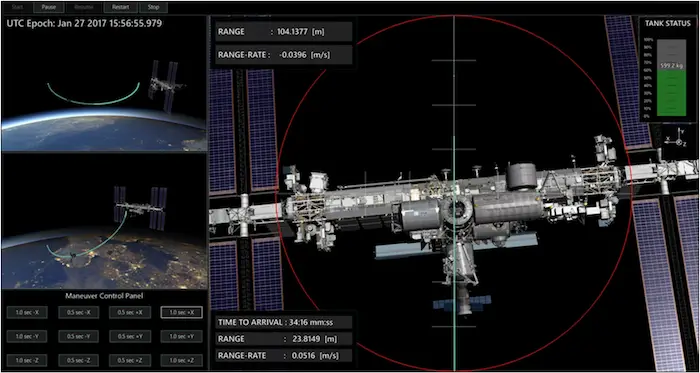Click the bottom RANGE-RATE 0.0516 m/s readout
Viewport: 700px width, 373px height.
click(x=283, y=355)
